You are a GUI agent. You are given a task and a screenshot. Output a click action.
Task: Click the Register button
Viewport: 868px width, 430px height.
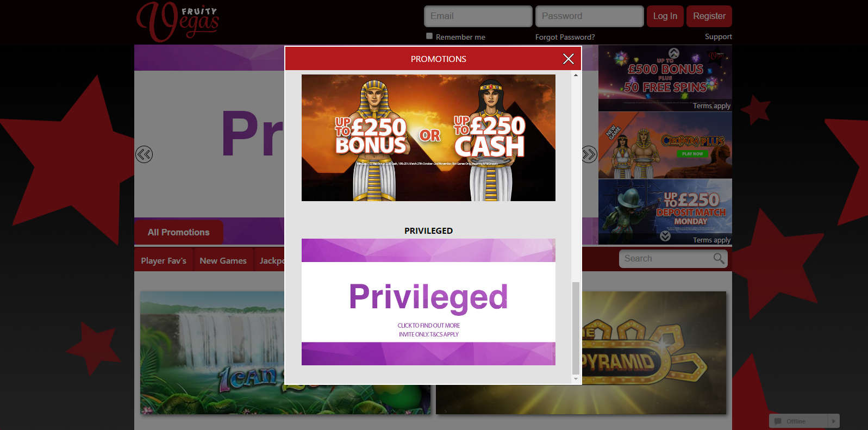click(x=709, y=16)
